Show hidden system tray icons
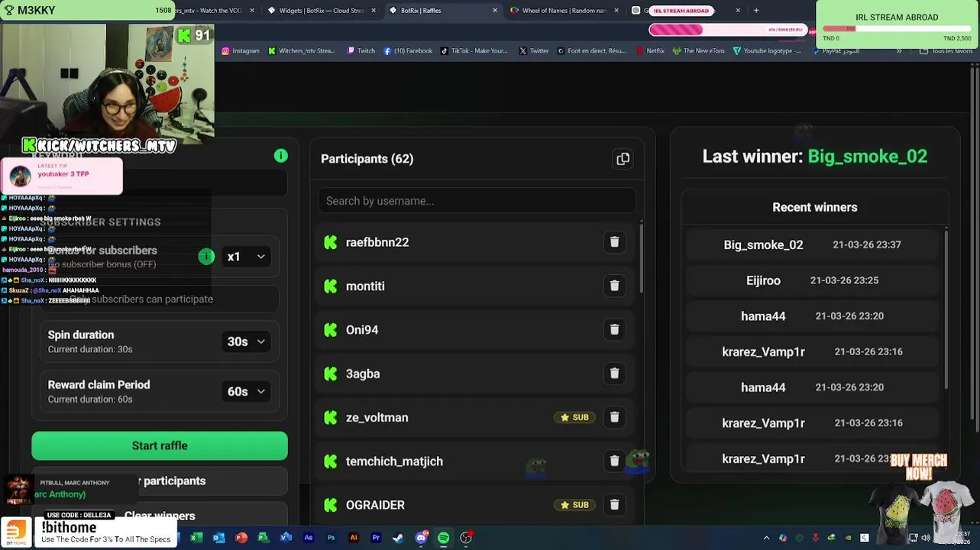980x550 pixels. 766,538
